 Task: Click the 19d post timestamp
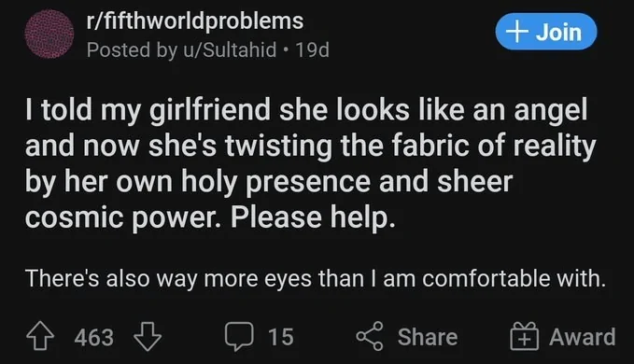coord(313,49)
